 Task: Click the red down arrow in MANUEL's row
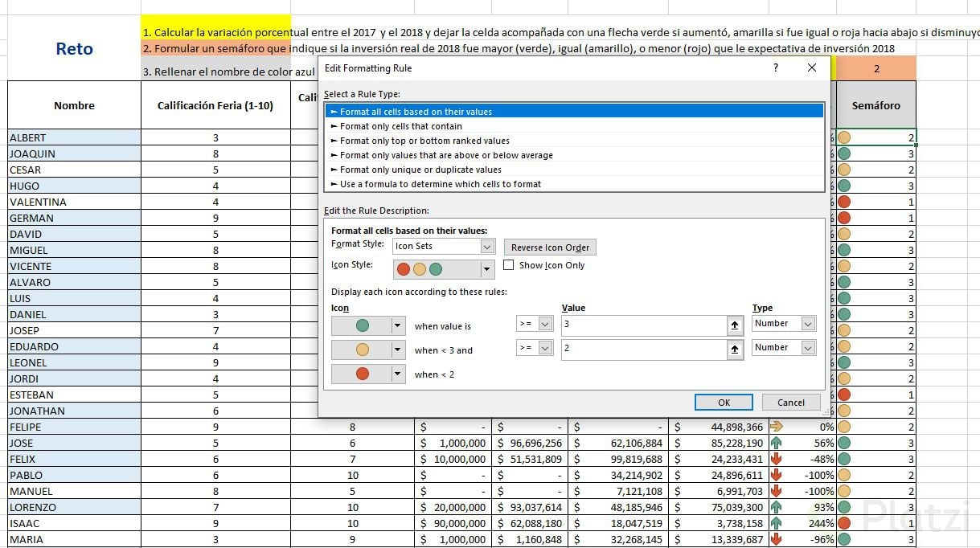[x=776, y=491]
